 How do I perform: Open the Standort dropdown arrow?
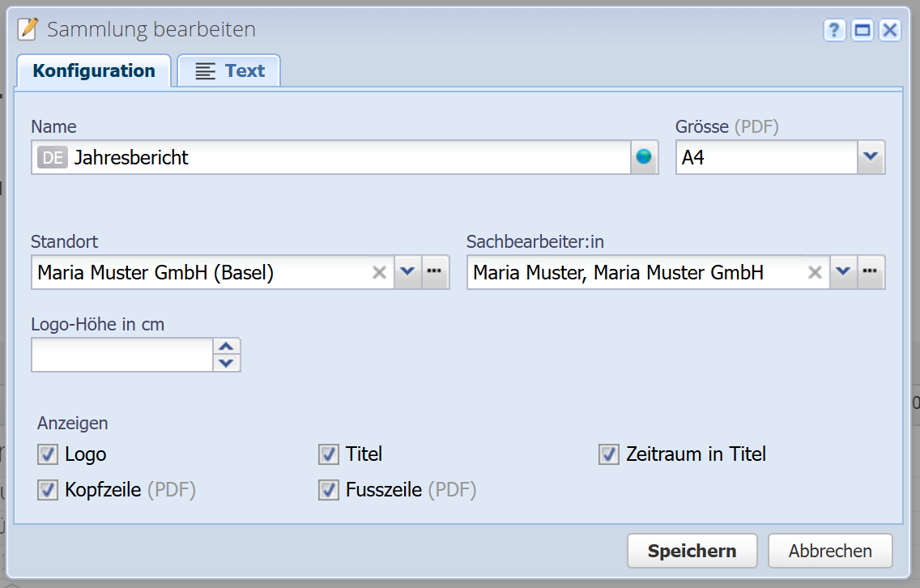tap(407, 273)
